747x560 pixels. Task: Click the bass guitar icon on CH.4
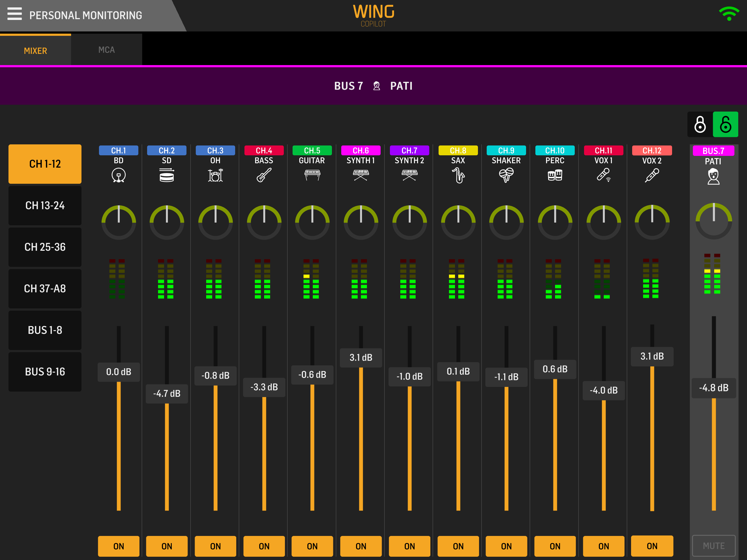pyautogui.click(x=264, y=175)
